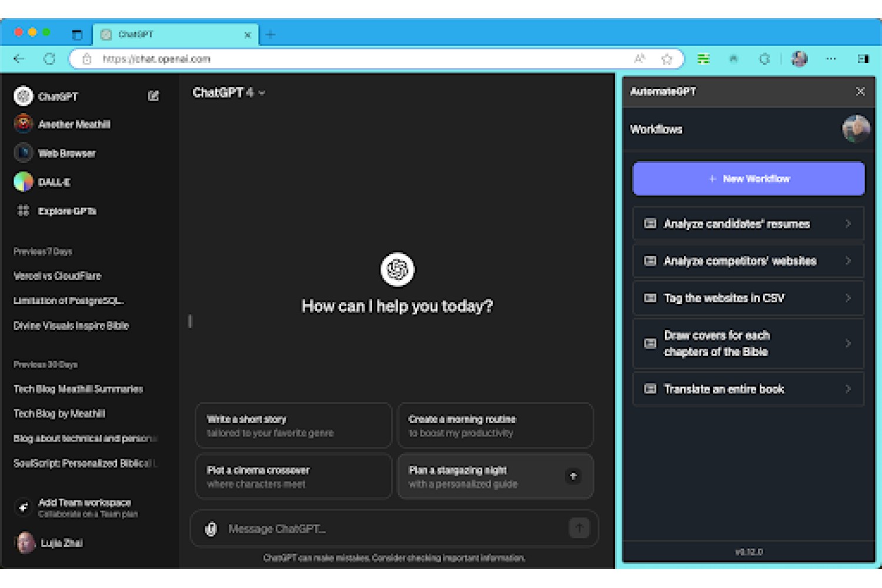Viewport: 882px width, 588px height.
Task: Open Tech Blog by Meathill chat
Action: [59, 414]
